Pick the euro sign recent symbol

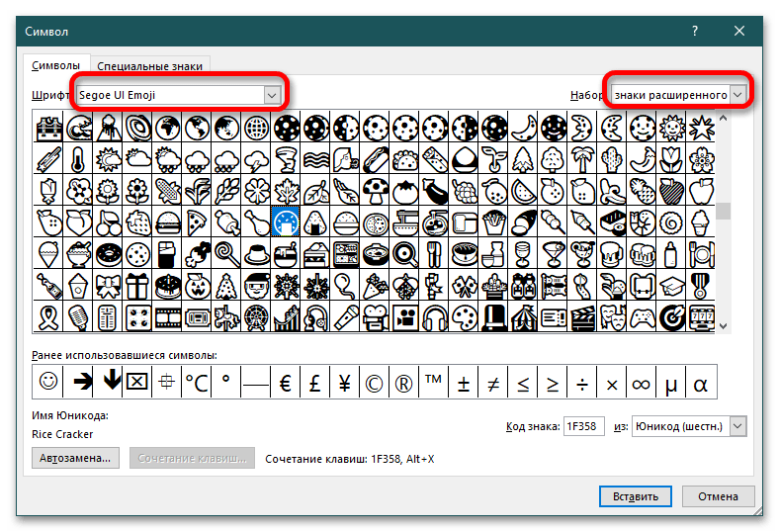point(286,382)
